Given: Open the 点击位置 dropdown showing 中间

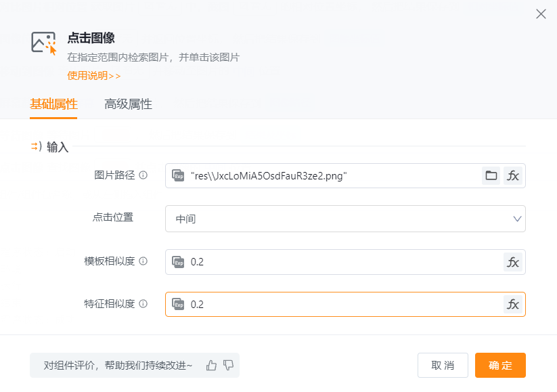Looking at the screenshot, I should [x=345, y=219].
